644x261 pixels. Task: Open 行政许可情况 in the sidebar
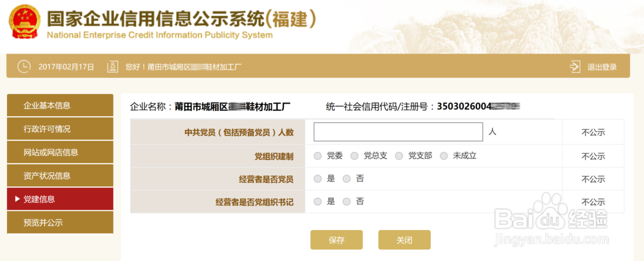pyautogui.click(x=60, y=129)
